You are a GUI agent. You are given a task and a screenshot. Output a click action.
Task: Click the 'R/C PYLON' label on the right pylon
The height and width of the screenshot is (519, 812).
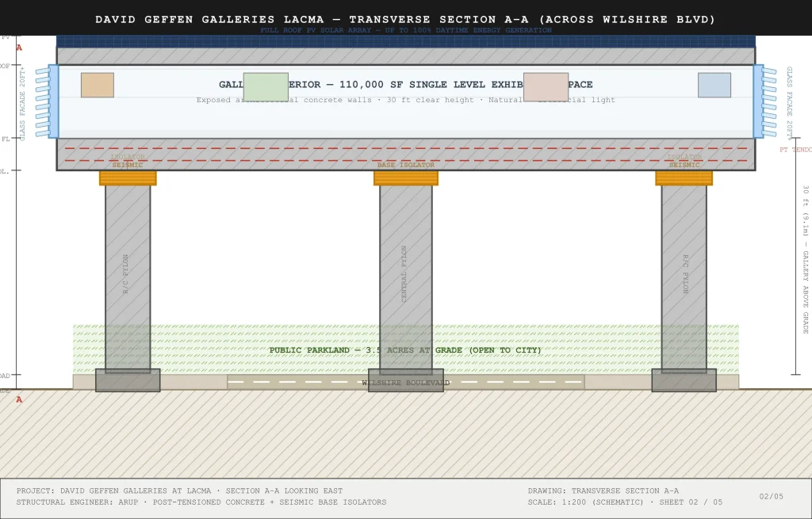coord(686,273)
